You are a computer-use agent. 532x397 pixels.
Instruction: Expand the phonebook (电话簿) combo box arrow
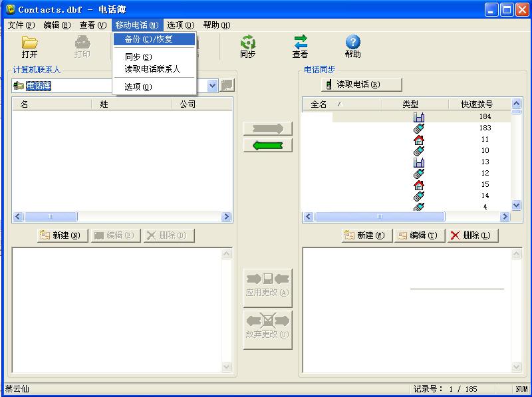coord(213,86)
